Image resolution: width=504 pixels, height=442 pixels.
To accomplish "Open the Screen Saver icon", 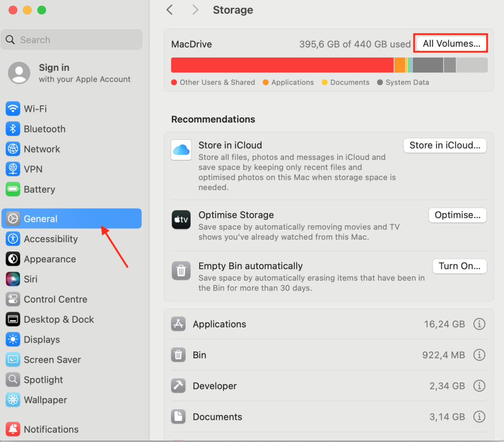I will 13,360.
